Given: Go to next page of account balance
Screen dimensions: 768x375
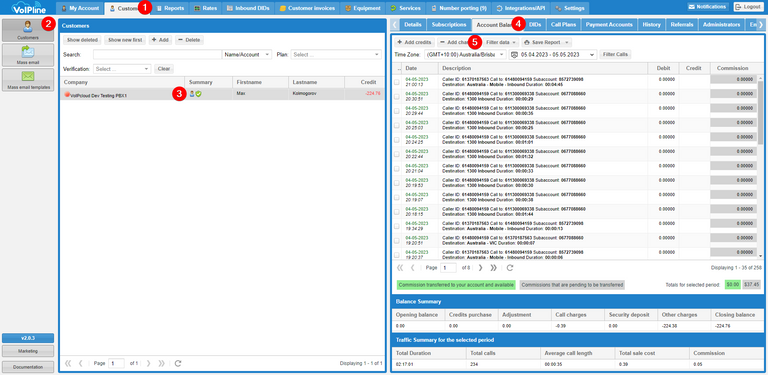Looking at the screenshot, I should coord(480,268).
